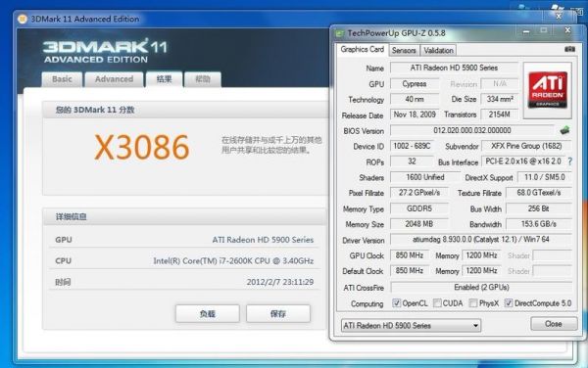
Task: Click the Bus Interface value PCI-E 2.0 x16
Action: [523, 161]
